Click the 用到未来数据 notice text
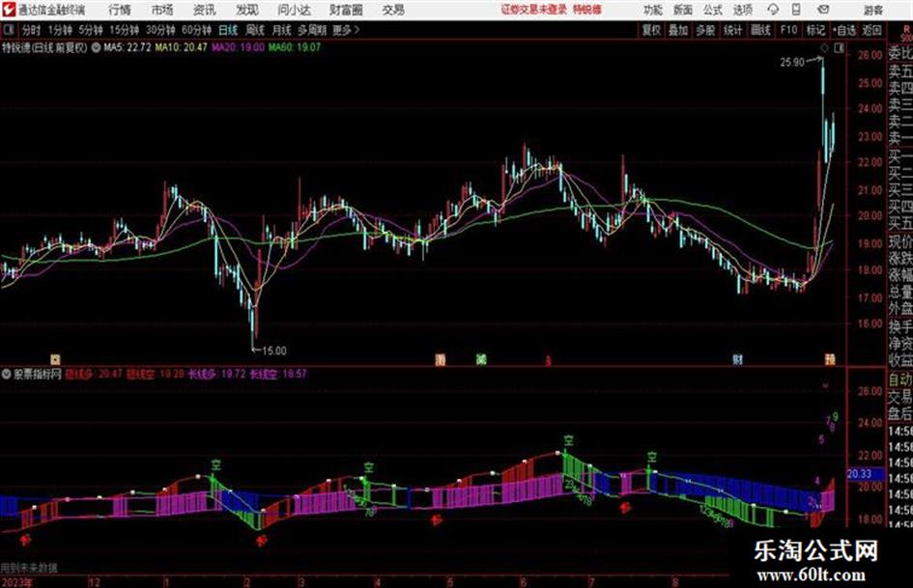 29,568
